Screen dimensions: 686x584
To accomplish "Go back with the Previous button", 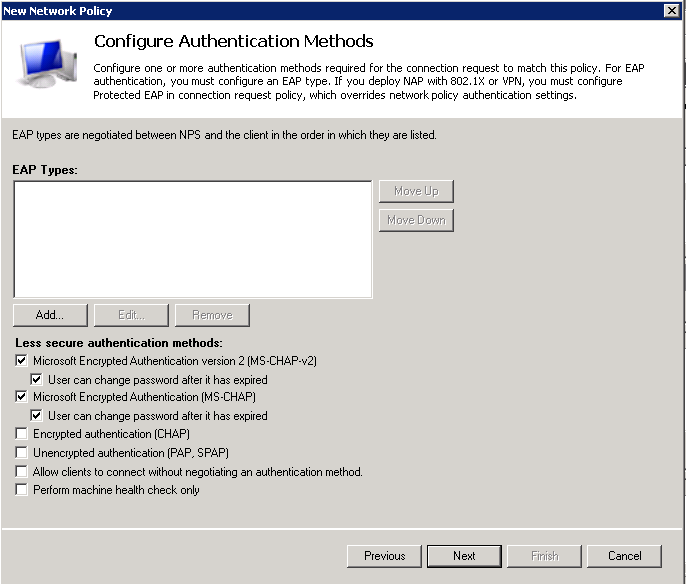I will [x=385, y=556].
